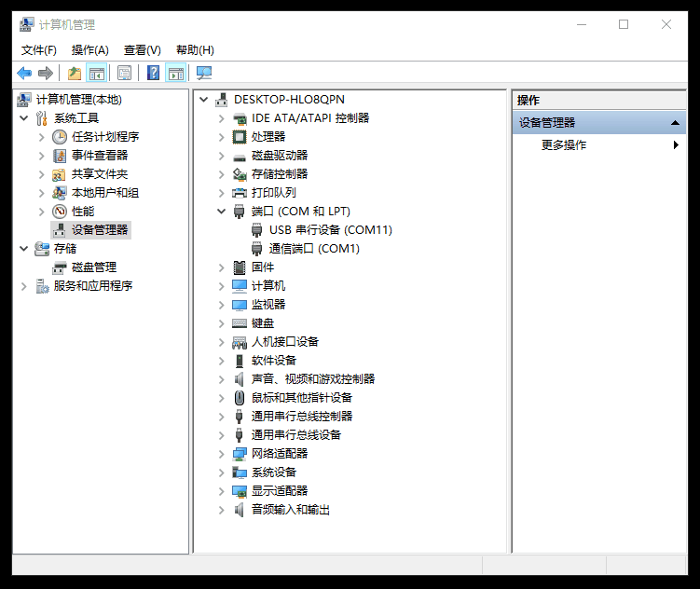Viewport: 700px width, 589px height.
Task: Select the 磁盘驱动器 category label
Action: pyautogui.click(x=280, y=156)
